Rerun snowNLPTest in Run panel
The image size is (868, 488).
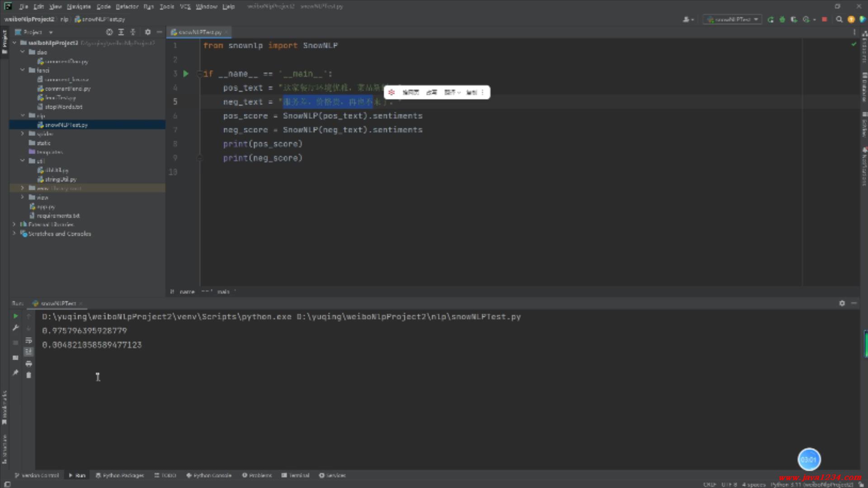[x=15, y=316]
